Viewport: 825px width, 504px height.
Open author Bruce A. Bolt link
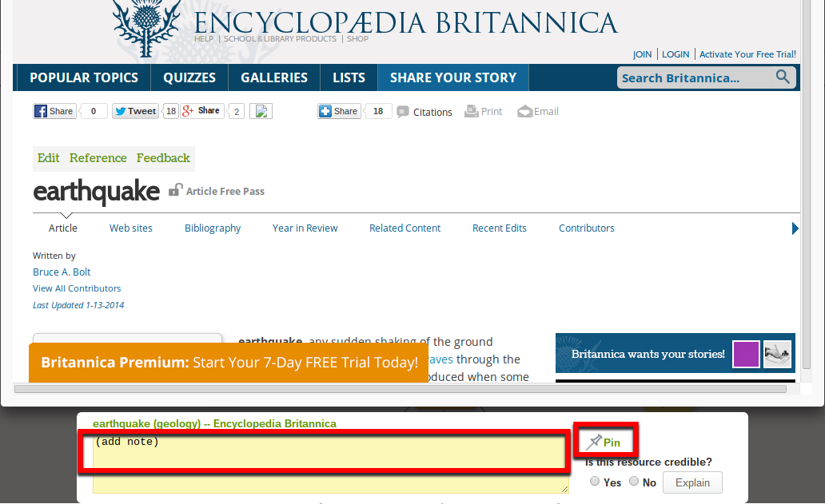(x=62, y=272)
